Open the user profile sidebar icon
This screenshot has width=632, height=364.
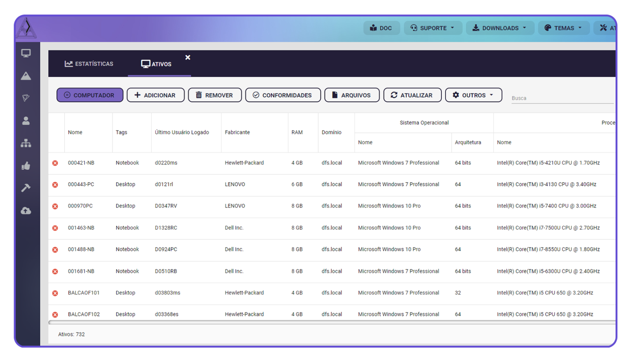pos(26,121)
